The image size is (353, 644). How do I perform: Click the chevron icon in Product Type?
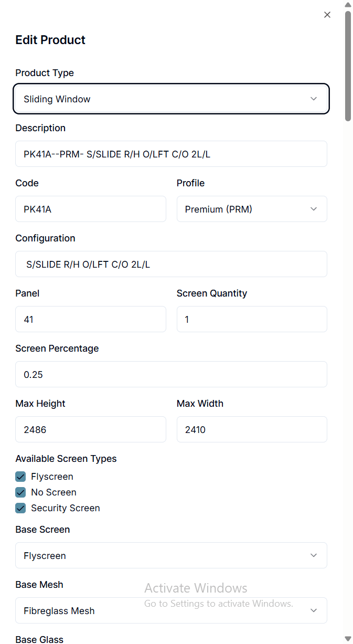click(x=314, y=99)
